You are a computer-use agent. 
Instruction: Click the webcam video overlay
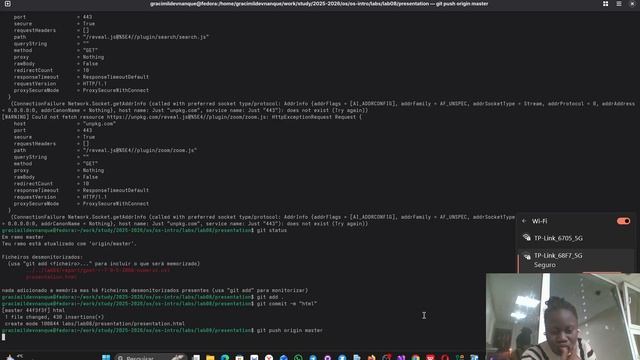[x=563, y=316]
